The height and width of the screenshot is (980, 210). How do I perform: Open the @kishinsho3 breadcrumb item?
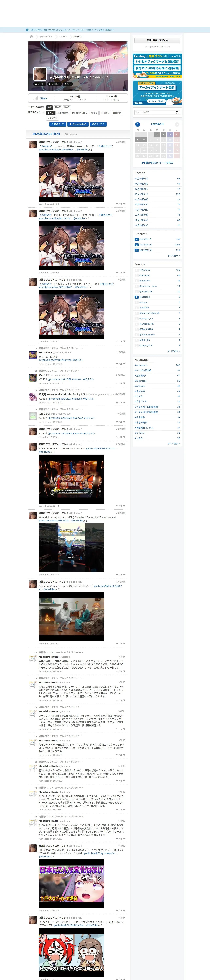coord(46,37)
